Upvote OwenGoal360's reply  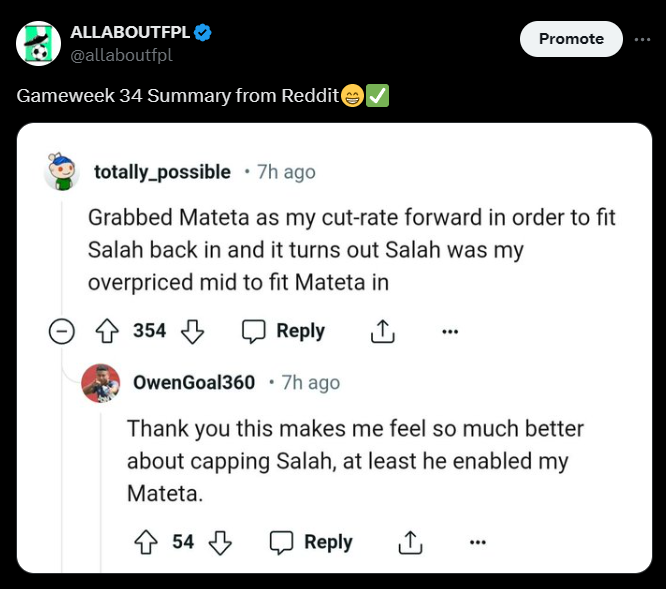(146, 542)
